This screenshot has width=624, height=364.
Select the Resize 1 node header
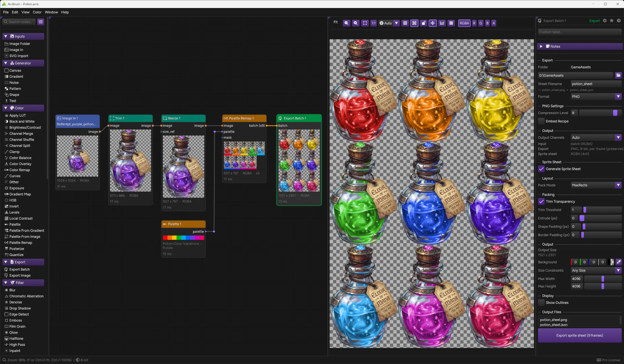(x=183, y=118)
